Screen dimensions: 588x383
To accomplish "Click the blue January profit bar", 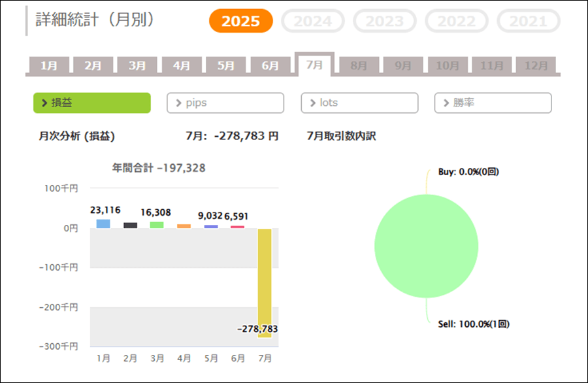I will pos(103,224).
